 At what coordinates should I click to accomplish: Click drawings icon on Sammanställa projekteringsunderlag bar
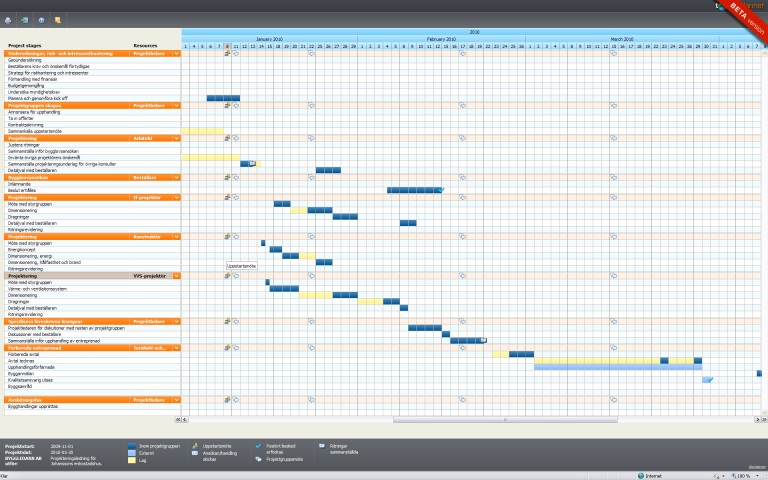point(253,164)
